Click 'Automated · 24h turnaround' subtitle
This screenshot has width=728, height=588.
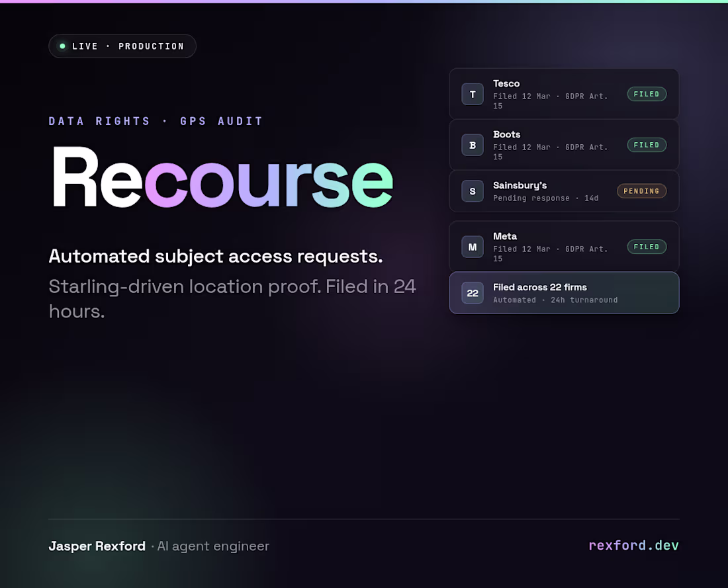pos(555,300)
